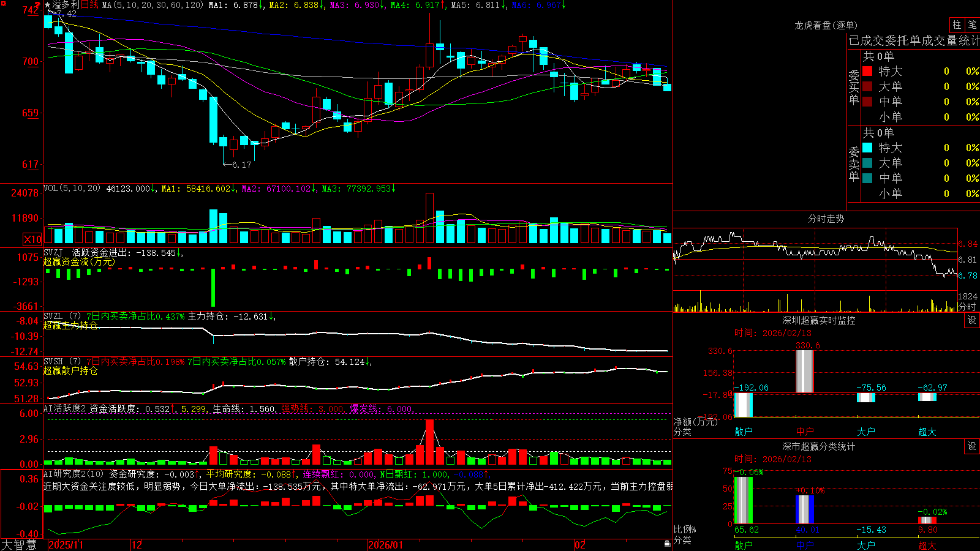This screenshot has height=551, width=980.
Task: Click the 超赢资金流(万元) label
Action: point(79,261)
